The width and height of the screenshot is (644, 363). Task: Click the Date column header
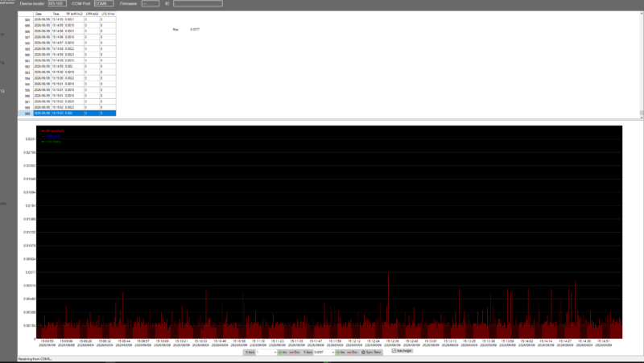point(42,14)
